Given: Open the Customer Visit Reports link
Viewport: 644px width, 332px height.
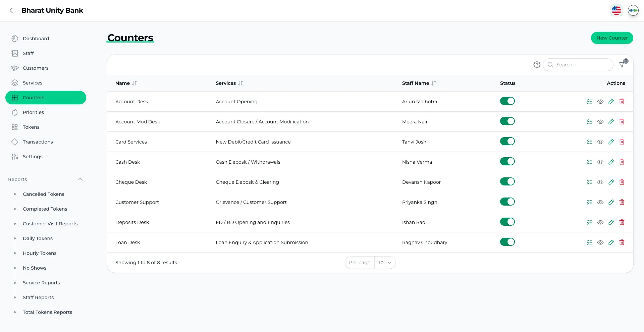Looking at the screenshot, I should click(x=50, y=224).
